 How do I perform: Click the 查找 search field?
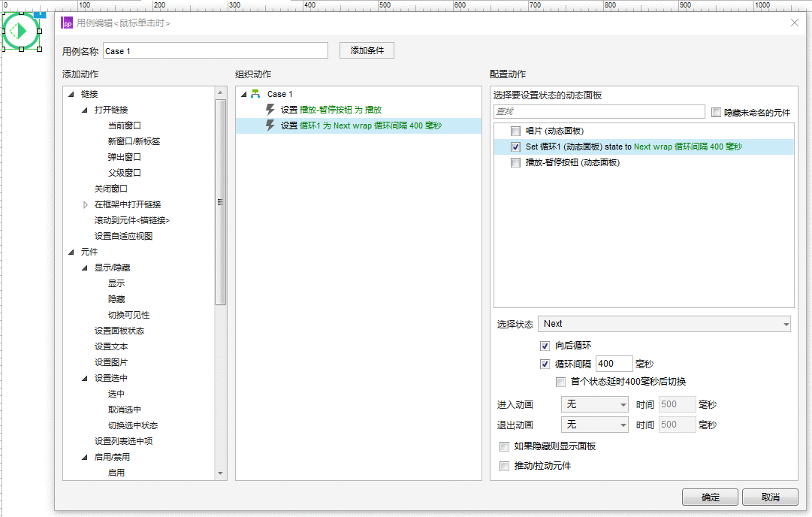pos(599,111)
